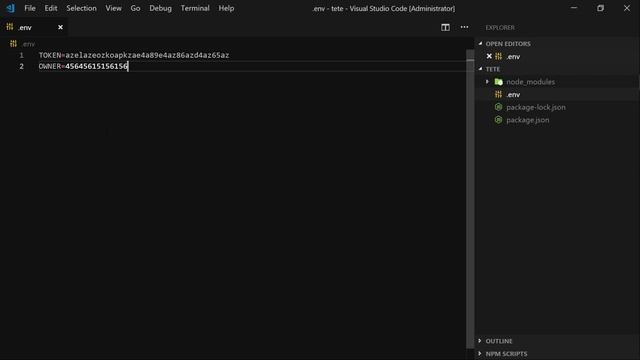Click the Visual Studio Code logo icon
640x360 pixels.
pos(10,8)
